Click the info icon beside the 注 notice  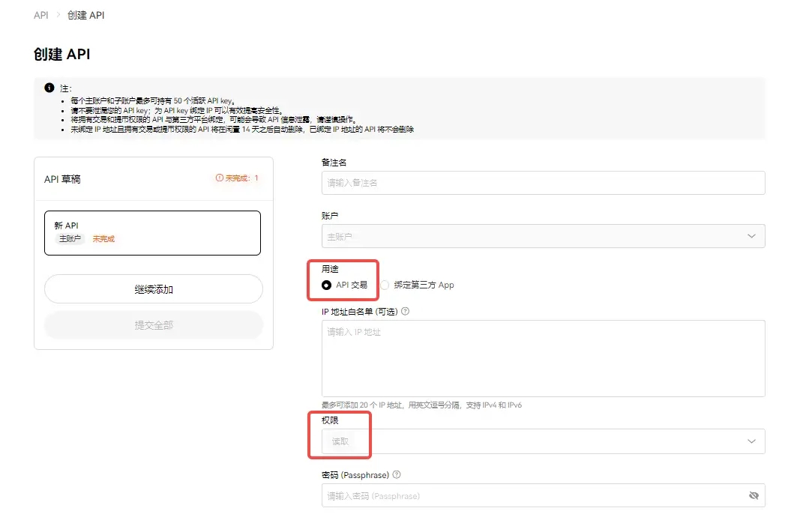click(49, 88)
